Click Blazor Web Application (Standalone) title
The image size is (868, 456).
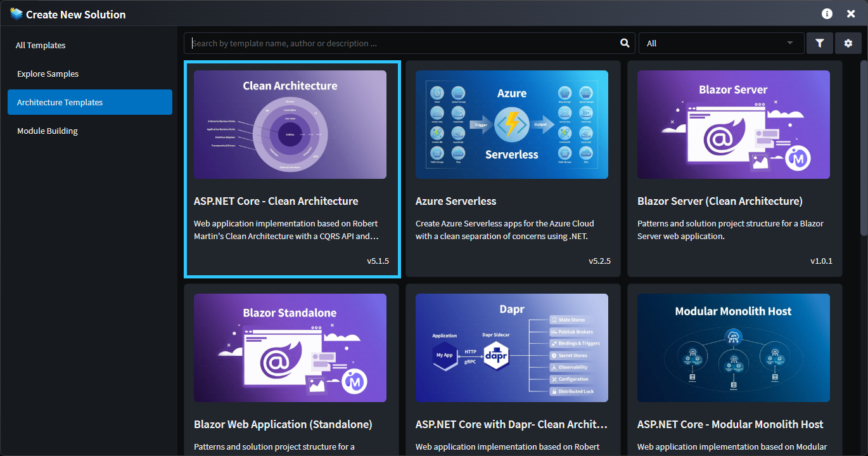pos(283,424)
